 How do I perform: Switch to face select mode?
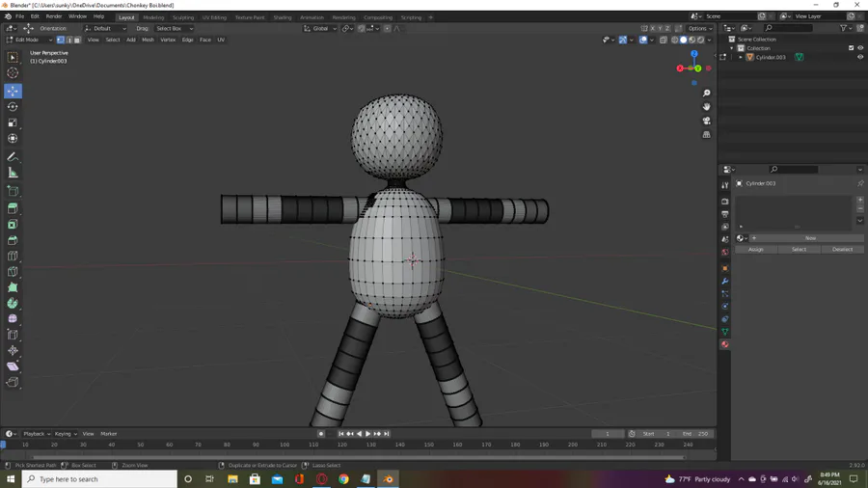(77, 40)
